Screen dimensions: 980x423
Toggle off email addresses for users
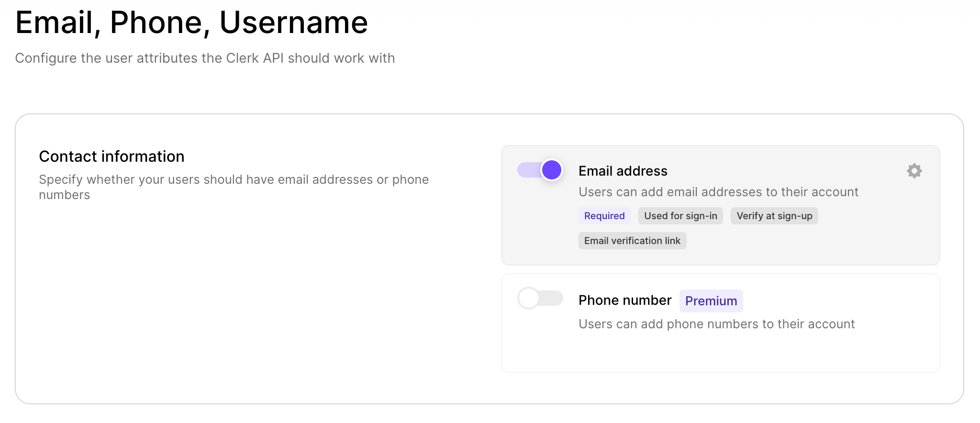[540, 170]
